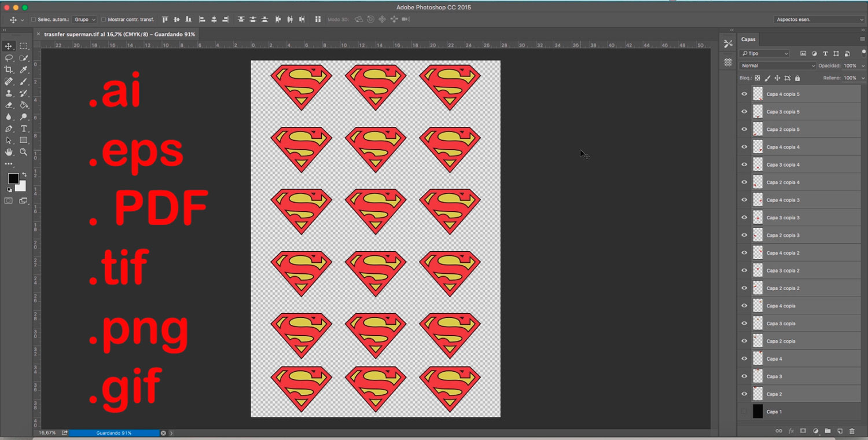This screenshot has height=440, width=868.
Task: Enable Selec. autom. checkbox
Action: [x=33, y=20]
